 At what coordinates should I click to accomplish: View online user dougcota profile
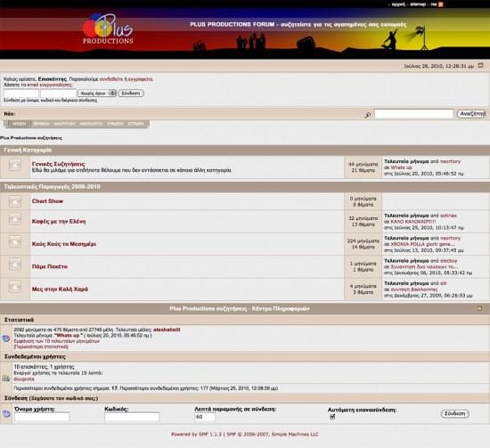tap(24, 379)
